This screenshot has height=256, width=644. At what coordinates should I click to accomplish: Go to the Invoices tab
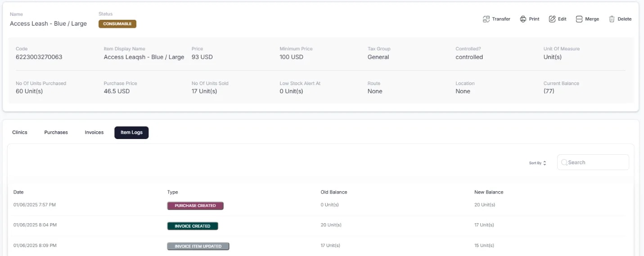pyautogui.click(x=94, y=132)
